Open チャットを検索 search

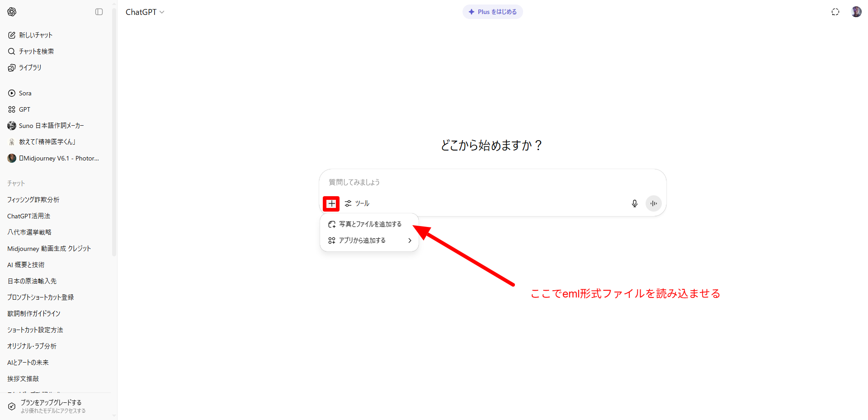pyautogui.click(x=36, y=52)
